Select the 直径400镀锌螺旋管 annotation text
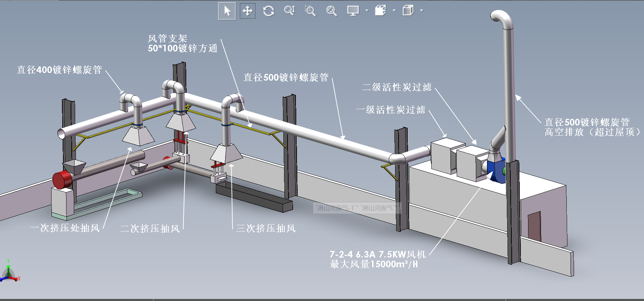The image size is (644, 301). click(x=60, y=70)
